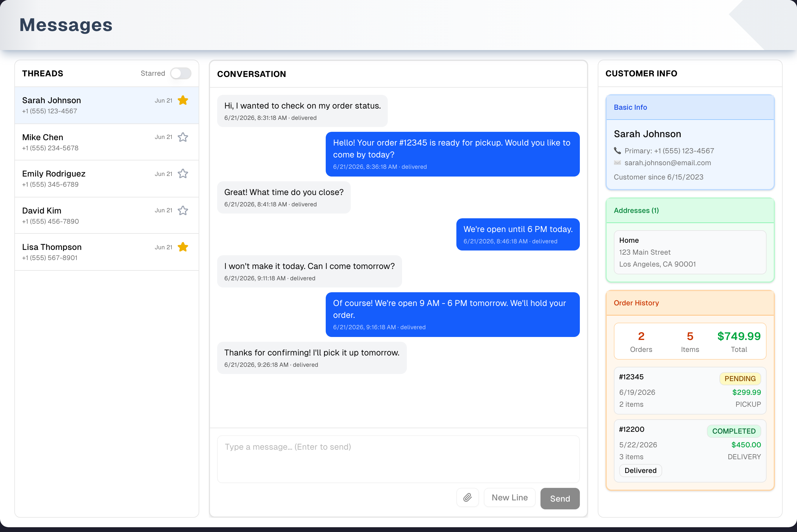Viewport: 797px width, 532px height.
Task: Open David Kim's message thread
Action: tap(106, 215)
